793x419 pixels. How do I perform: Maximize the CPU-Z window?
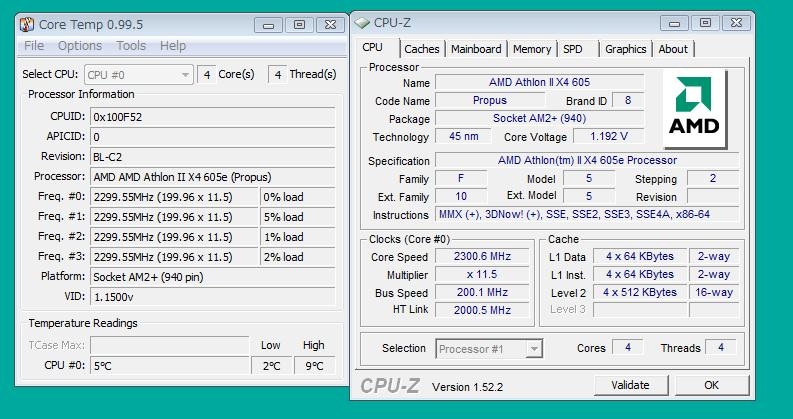pyautogui.click(x=706, y=23)
